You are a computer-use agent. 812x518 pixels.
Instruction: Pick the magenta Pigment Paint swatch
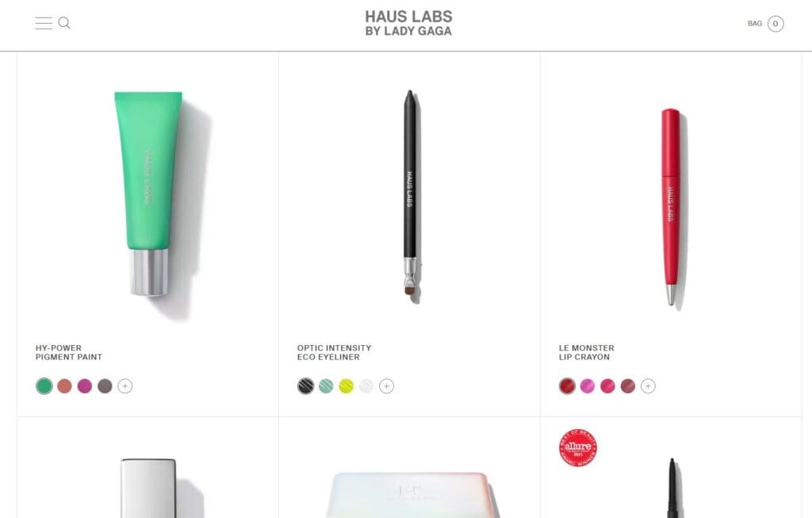[84, 386]
